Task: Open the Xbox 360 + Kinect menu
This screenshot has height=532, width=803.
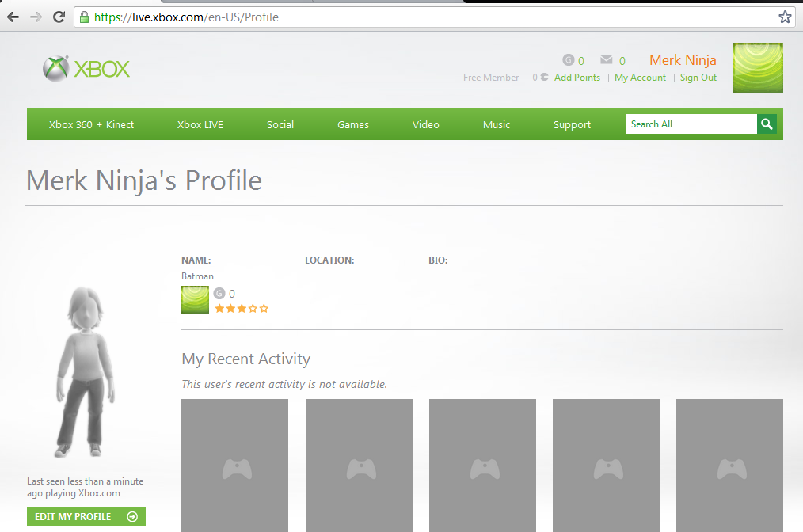Action: (x=91, y=124)
